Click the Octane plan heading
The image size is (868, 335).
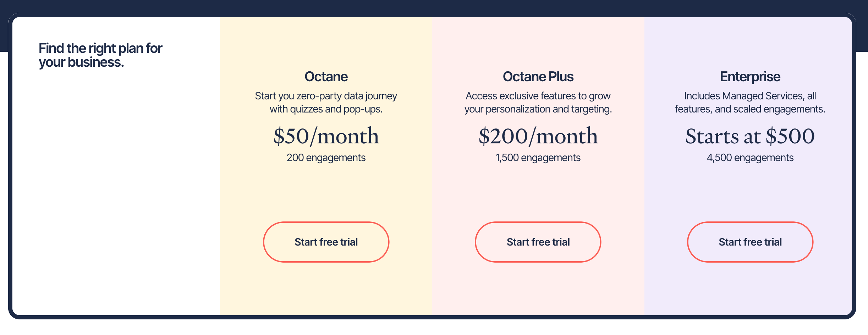pos(326,77)
